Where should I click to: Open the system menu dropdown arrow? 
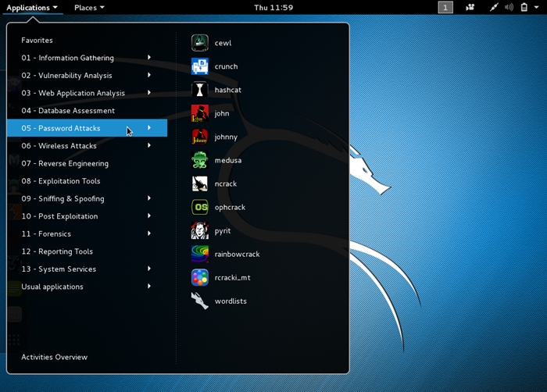click(x=536, y=7)
